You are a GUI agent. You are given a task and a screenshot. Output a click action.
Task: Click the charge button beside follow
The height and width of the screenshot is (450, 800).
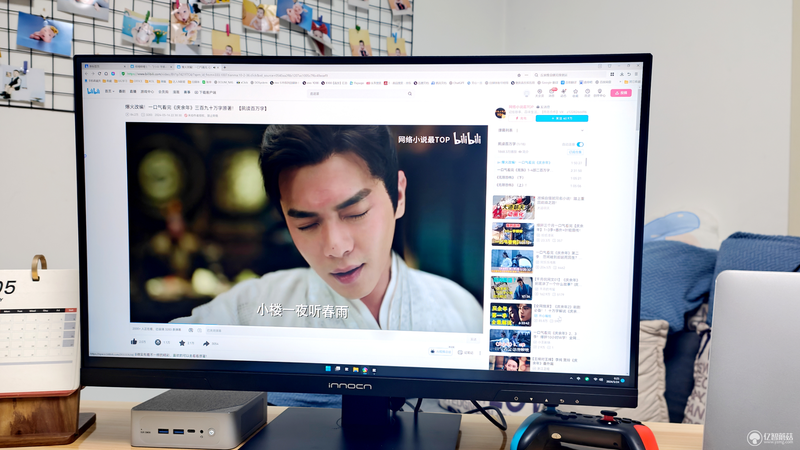click(521, 118)
